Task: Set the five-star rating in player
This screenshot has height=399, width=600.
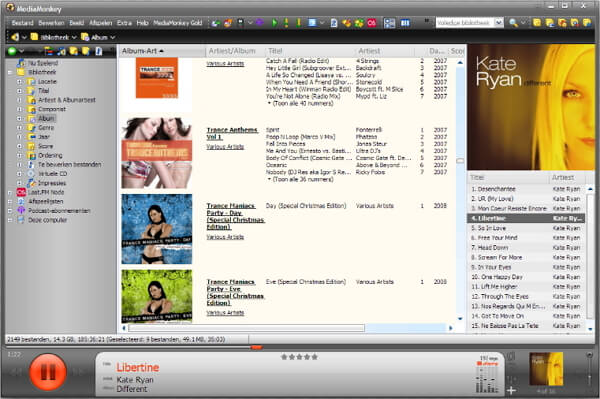Action: point(299,357)
